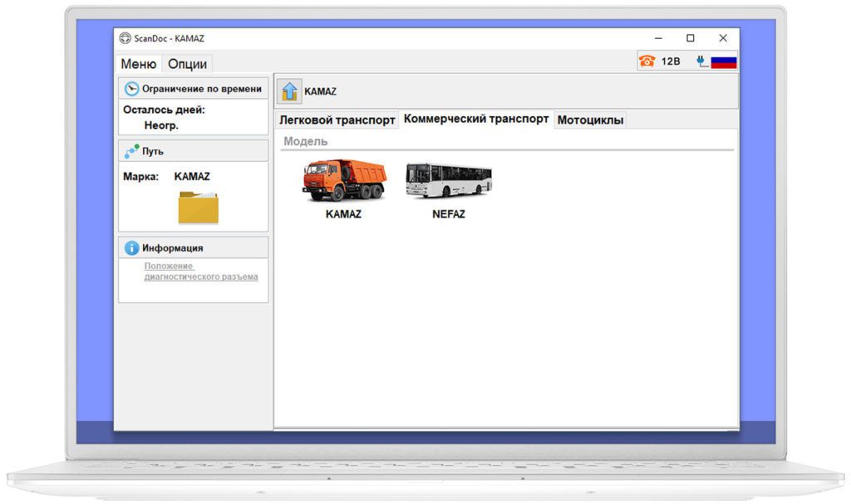This screenshot has height=504, width=851.
Task: Open the Меню menu
Action: 138,64
